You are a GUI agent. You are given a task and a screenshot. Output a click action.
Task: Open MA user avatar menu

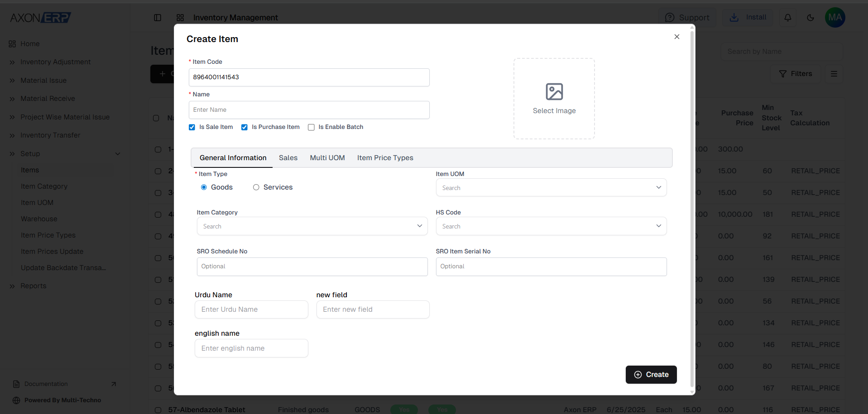(835, 18)
